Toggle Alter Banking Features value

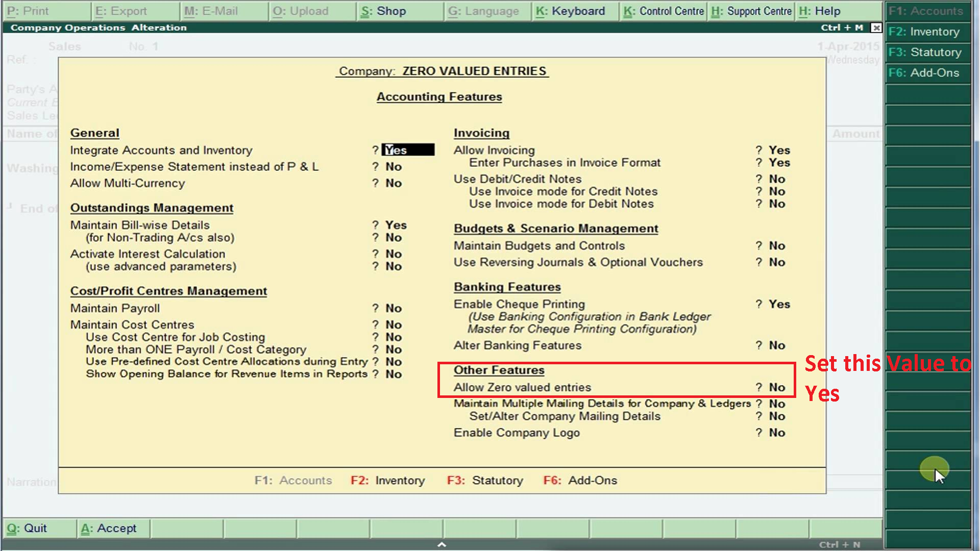(x=777, y=345)
